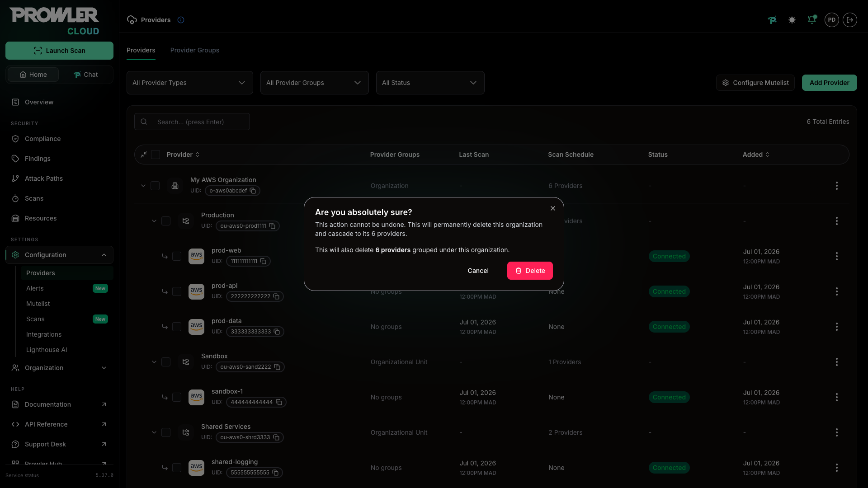Open Chat from sidebar

pyautogui.click(x=86, y=75)
